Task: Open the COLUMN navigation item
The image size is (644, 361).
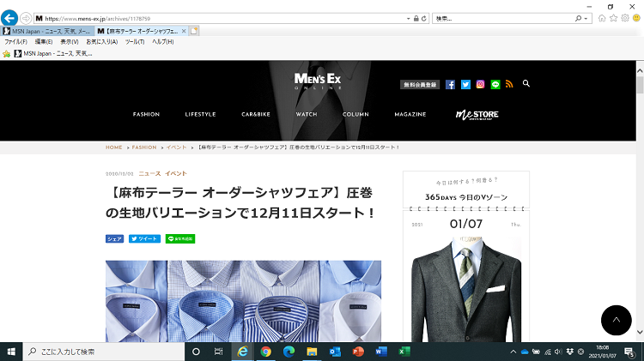Action: [355, 114]
